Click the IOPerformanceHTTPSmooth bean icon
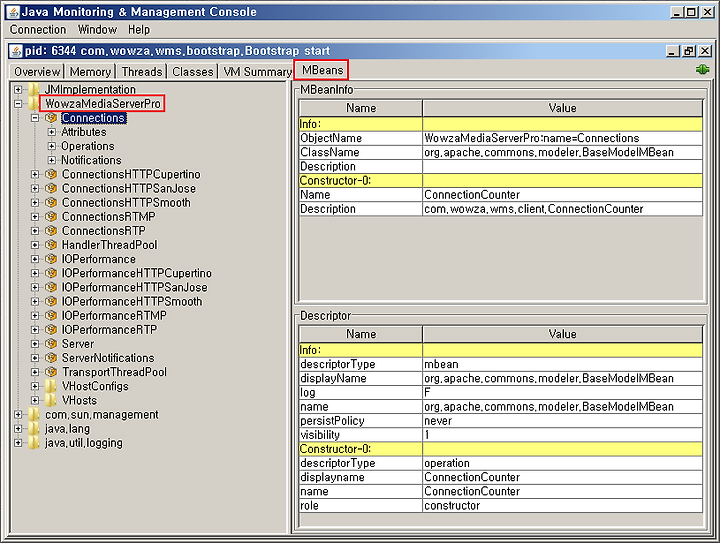The width and height of the screenshot is (720, 543). coord(51,302)
